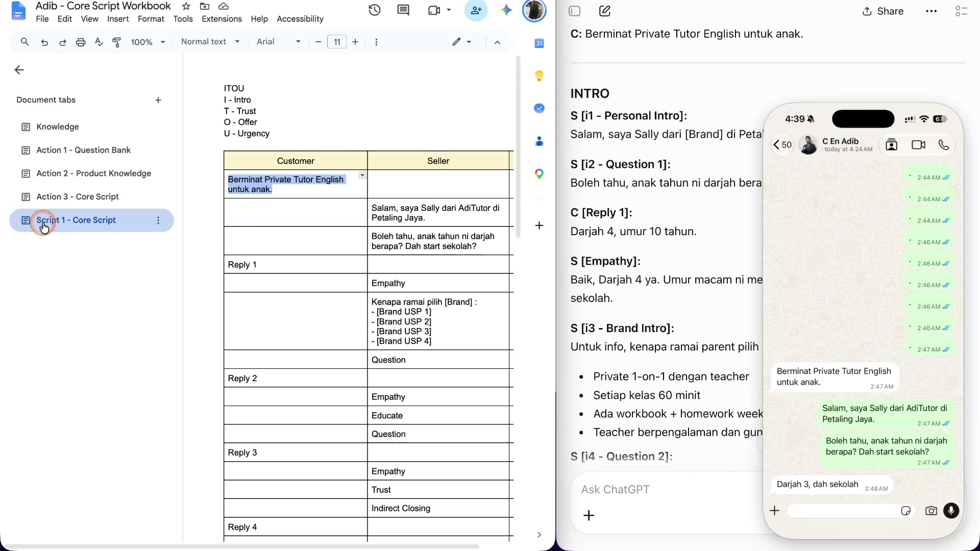Toggle ChatGPT sidebar panel
Screen dimensions: 980x551
pos(575,11)
